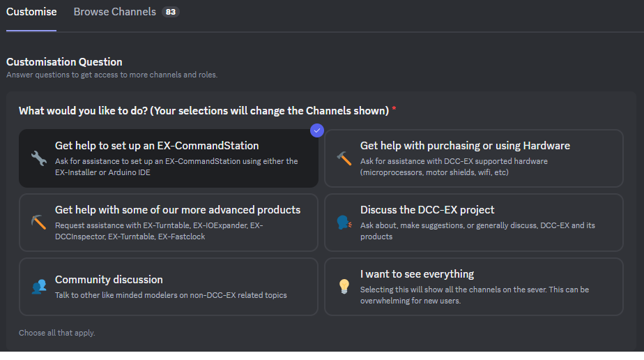Enable 'Get help with some of our more advanced products'

pos(169,223)
